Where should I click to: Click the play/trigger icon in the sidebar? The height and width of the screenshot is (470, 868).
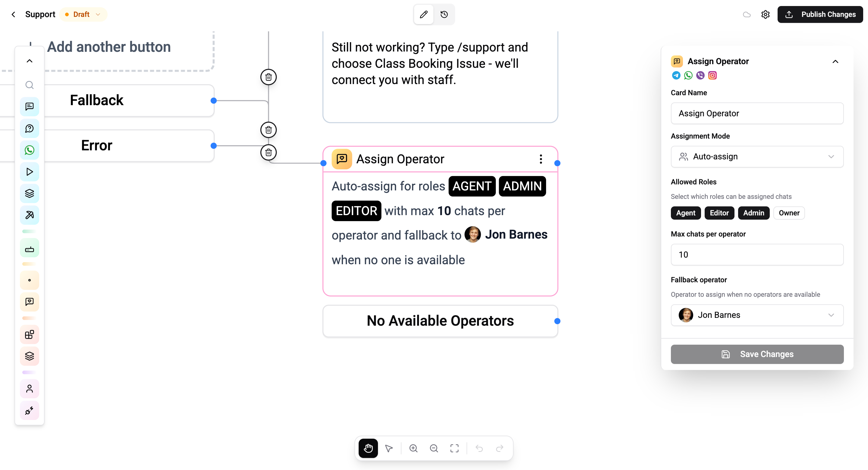pos(29,171)
